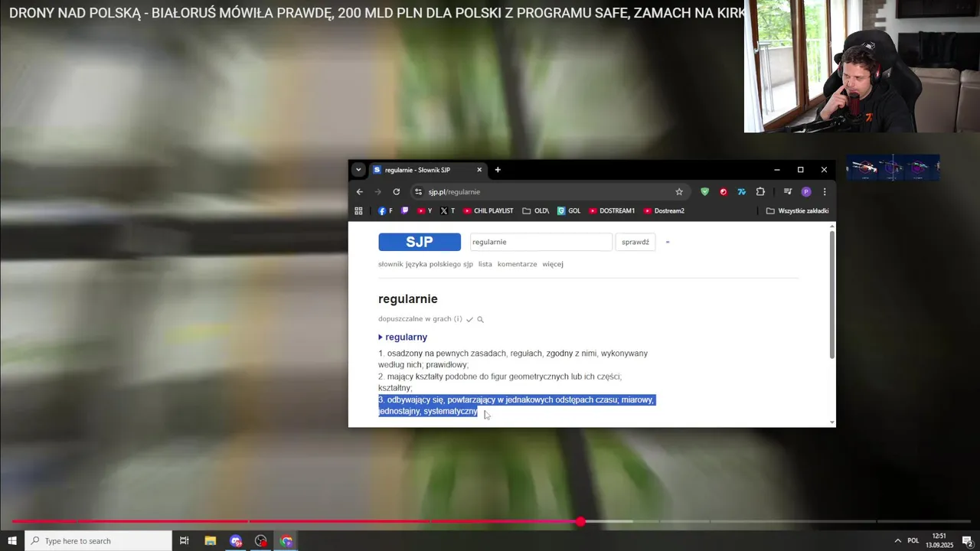Click the checkmark icon beside dopuszczalne w grach
The width and height of the screenshot is (980, 551).
(x=469, y=320)
